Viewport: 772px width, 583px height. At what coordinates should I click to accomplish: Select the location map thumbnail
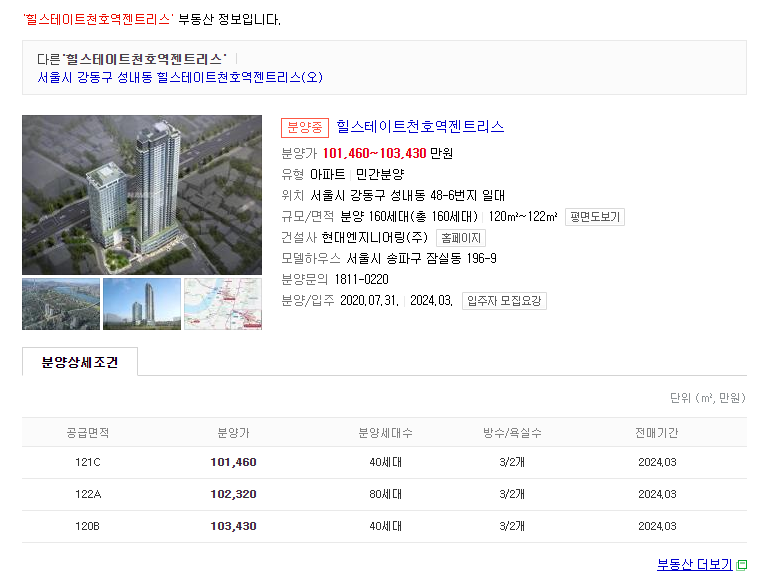(223, 304)
